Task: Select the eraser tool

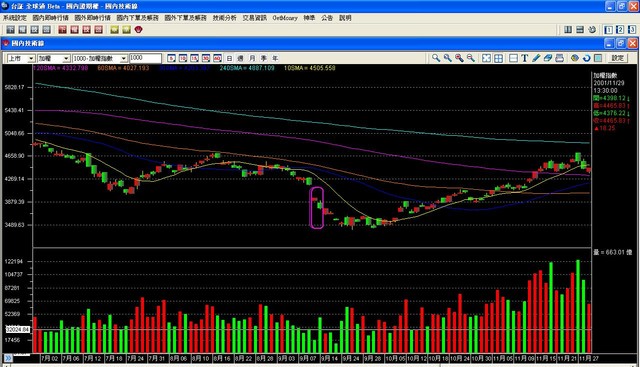Action: (548, 58)
